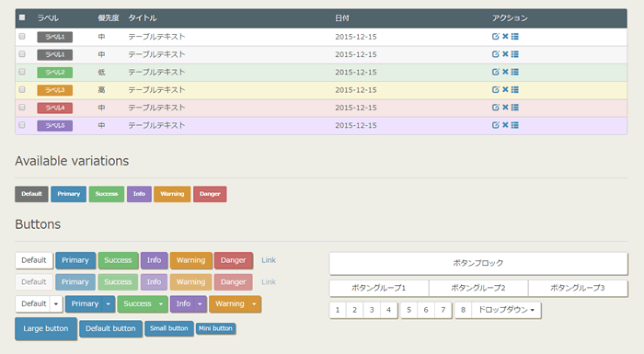The image size is (644, 354).
Task: Click the 優先度 column header
Action: [x=109, y=18]
